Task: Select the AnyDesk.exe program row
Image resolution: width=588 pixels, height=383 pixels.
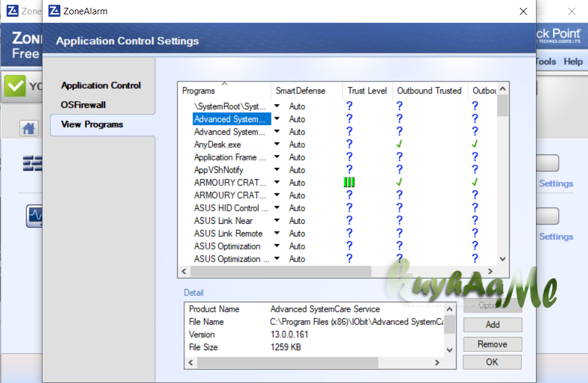Action: coord(218,144)
